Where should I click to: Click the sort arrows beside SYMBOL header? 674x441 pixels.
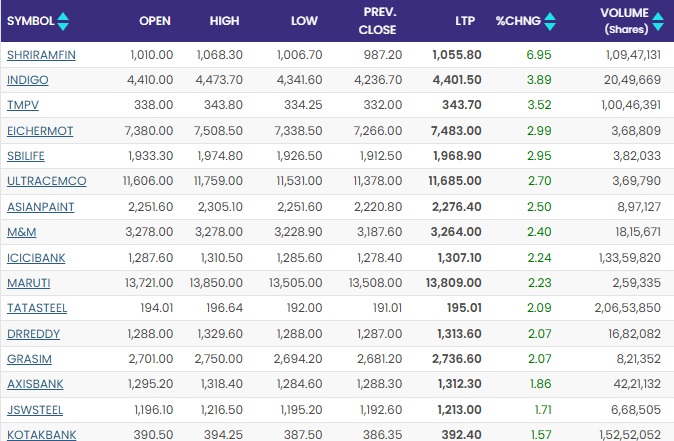point(64,20)
